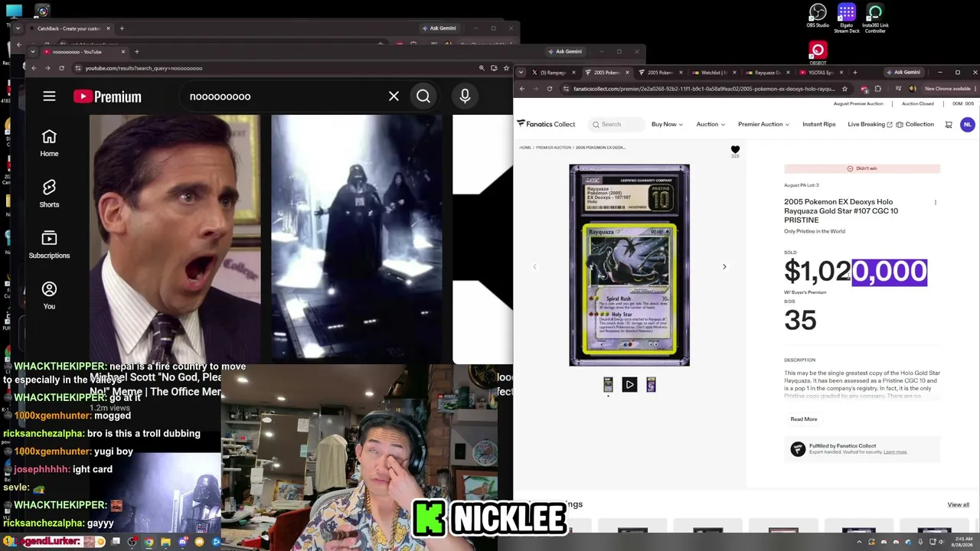The height and width of the screenshot is (551, 980).
Task: Open Shorts in the YouTube sidebar
Action: (x=49, y=194)
